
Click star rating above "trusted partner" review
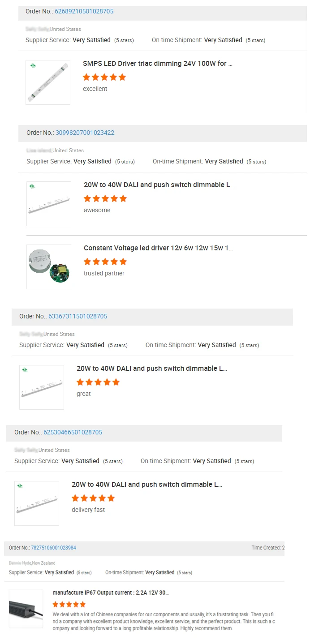pos(105,262)
